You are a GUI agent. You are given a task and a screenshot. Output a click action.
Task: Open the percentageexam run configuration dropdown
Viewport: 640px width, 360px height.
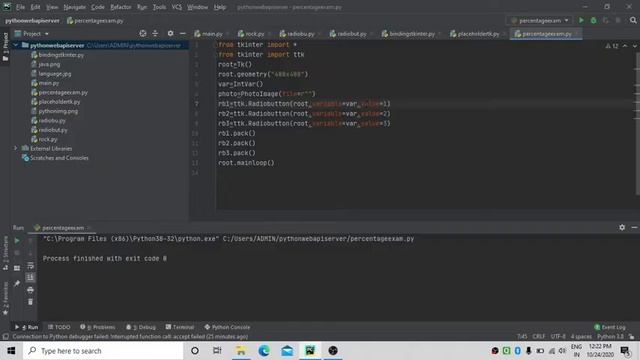point(539,20)
